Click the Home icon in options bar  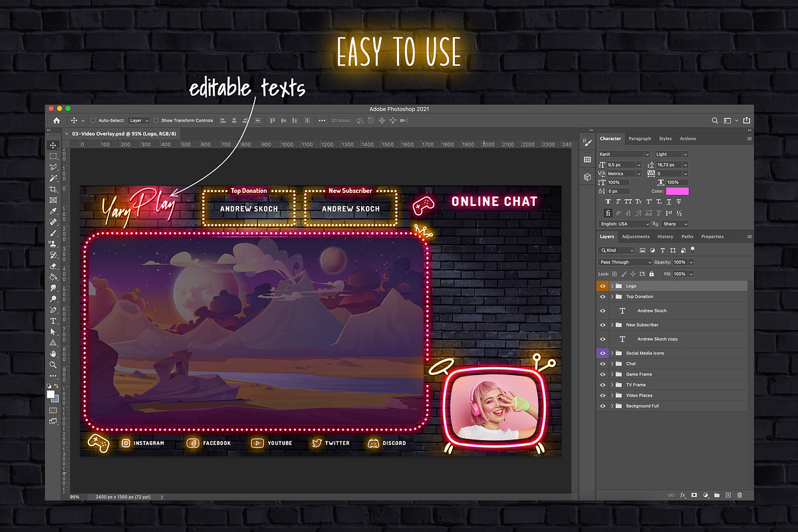[57, 120]
